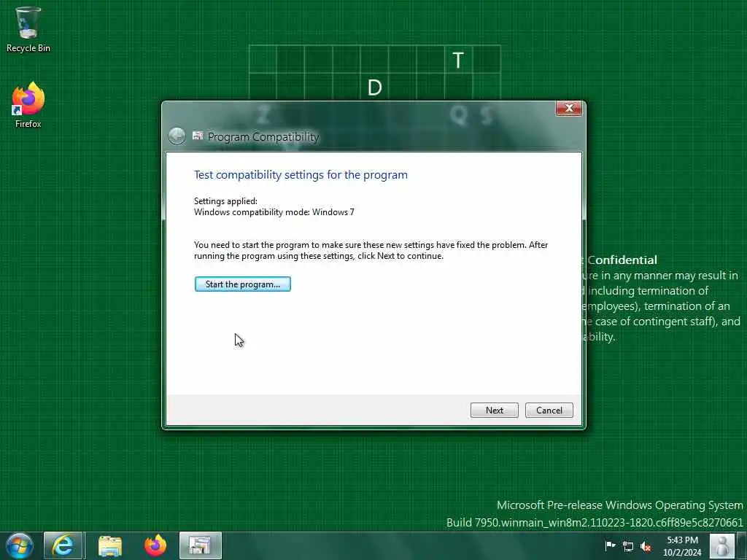This screenshot has height=560, width=747.
Task: Select Program Compatibility taskbar button
Action: [x=200, y=545]
